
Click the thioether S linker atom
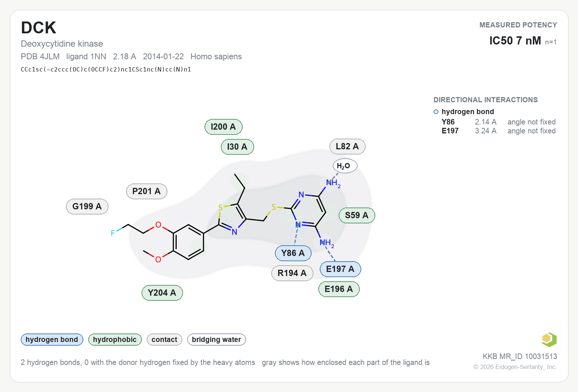274,207
